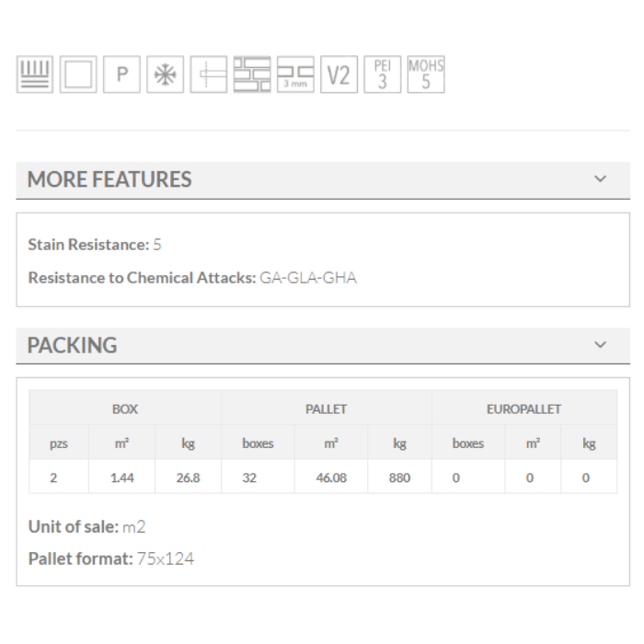The width and height of the screenshot is (644, 644).
Task: Click the rectified edge crosshair icon
Action: pyautogui.click(x=209, y=75)
